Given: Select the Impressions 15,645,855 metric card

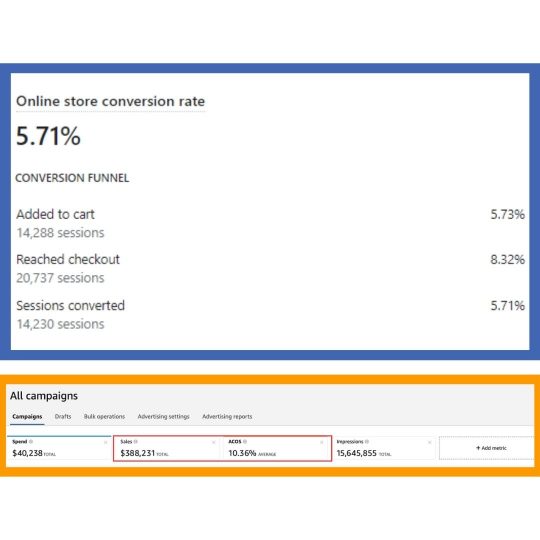Looking at the screenshot, I should (x=384, y=448).
